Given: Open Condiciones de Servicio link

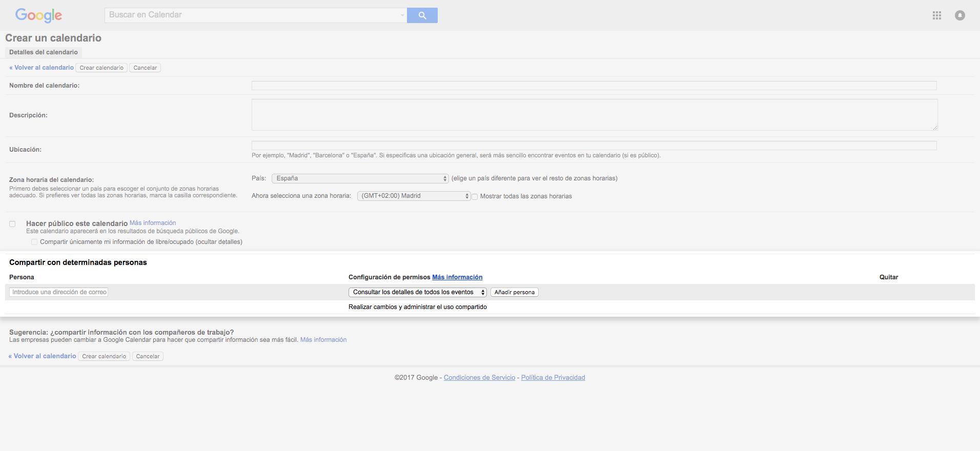Looking at the screenshot, I should 479,378.
